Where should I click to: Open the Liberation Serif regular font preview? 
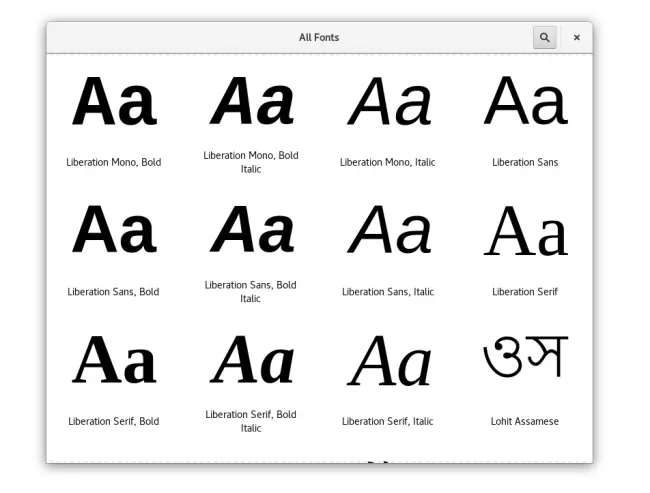525,231
